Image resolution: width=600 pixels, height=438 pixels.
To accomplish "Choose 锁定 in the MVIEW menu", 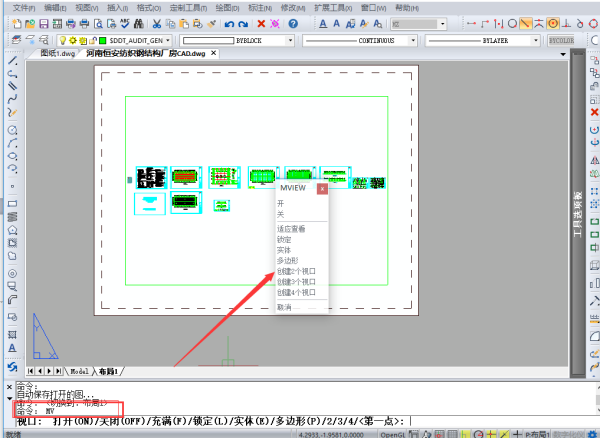I will (x=284, y=239).
